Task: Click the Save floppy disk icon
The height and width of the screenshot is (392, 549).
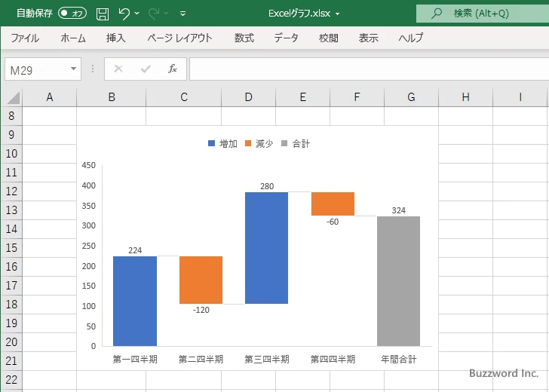Action: pos(103,14)
